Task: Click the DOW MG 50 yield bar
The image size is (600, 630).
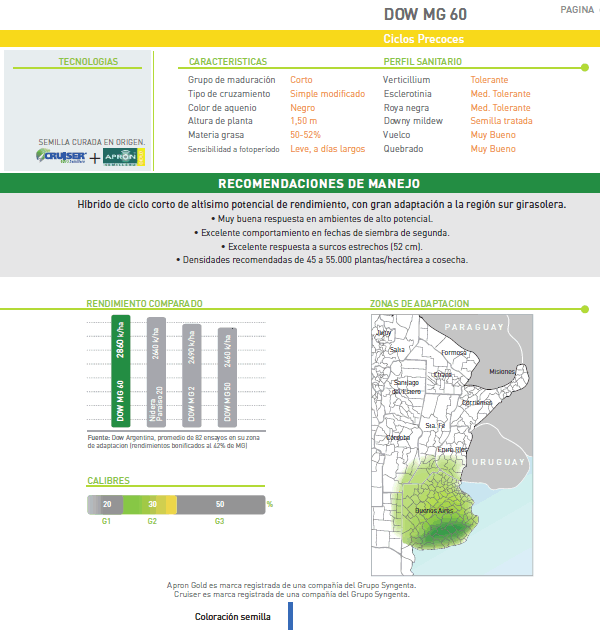Action: click(x=227, y=375)
